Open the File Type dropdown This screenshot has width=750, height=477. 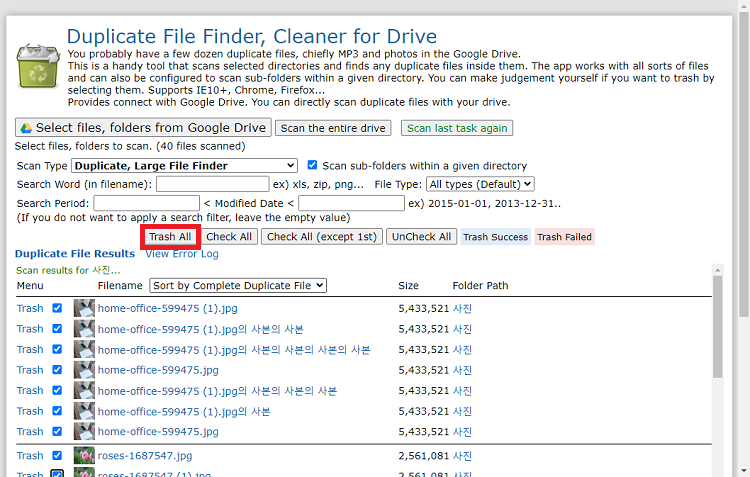coord(480,184)
